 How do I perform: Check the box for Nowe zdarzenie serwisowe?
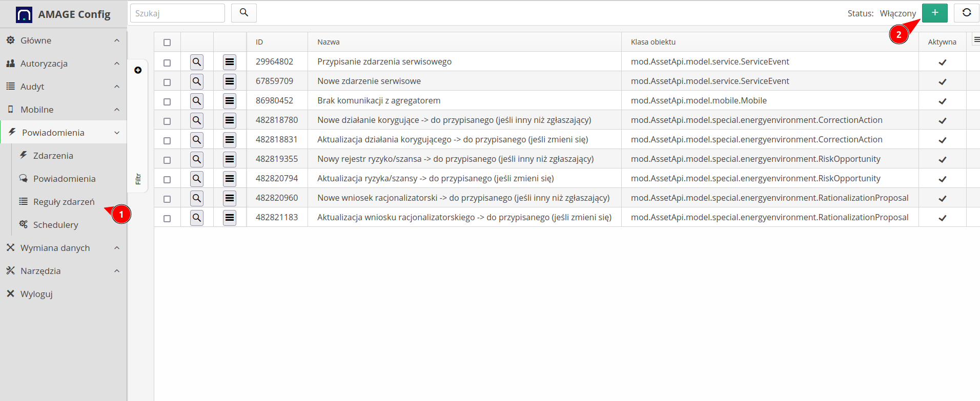[167, 82]
